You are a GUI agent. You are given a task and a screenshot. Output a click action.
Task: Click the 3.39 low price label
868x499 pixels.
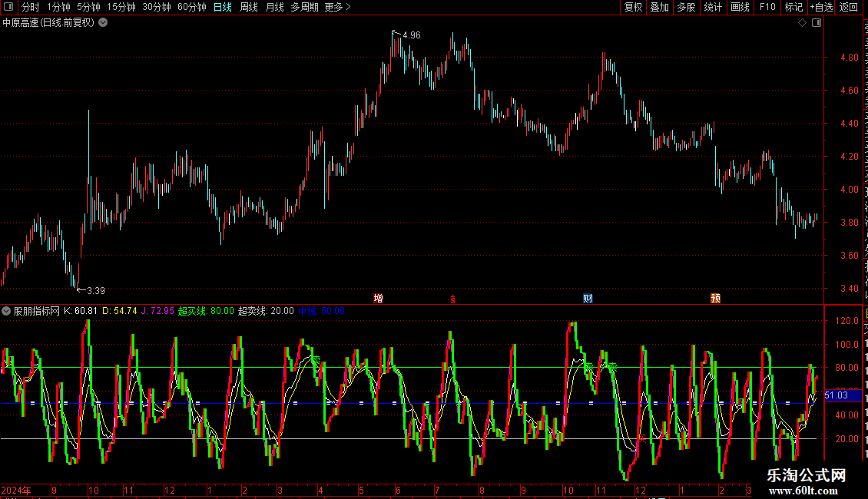[96, 290]
